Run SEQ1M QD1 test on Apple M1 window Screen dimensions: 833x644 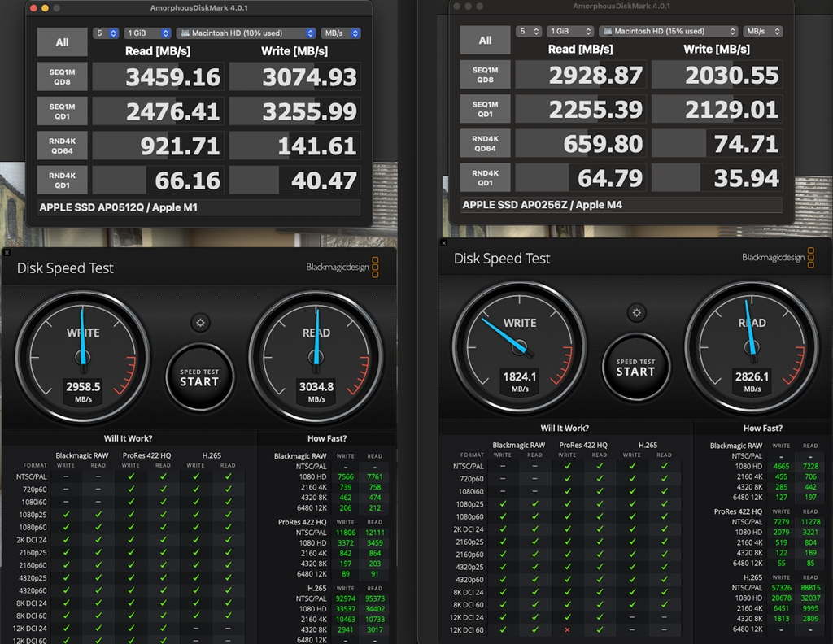(x=62, y=111)
